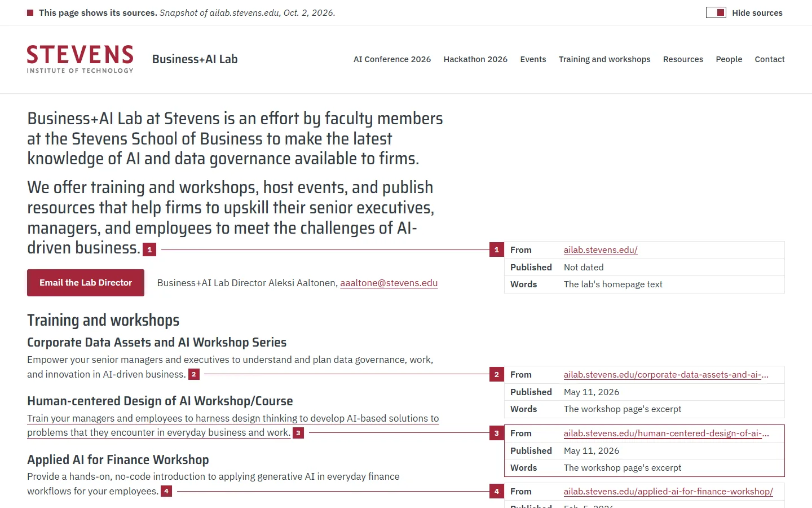Viewport: 812px width, 508px height.
Task: Click source panel badge number 4
Action: tap(497, 491)
